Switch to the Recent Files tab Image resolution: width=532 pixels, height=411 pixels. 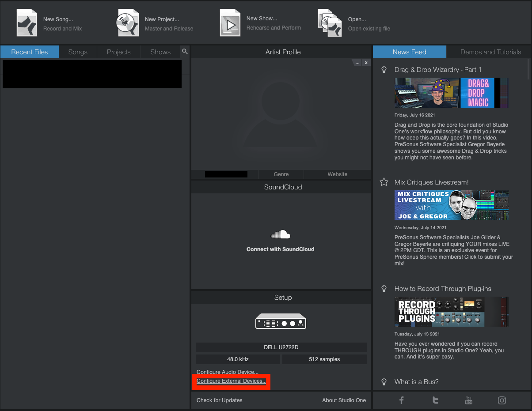coord(30,52)
